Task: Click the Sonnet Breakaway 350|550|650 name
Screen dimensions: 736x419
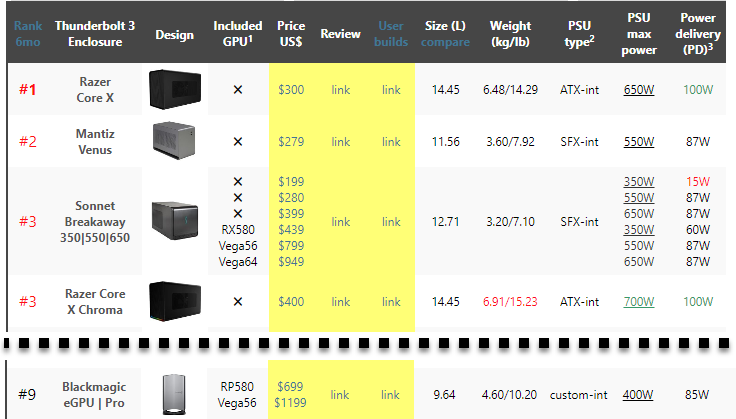Action: pyautogui.click(x=95, y=221)
